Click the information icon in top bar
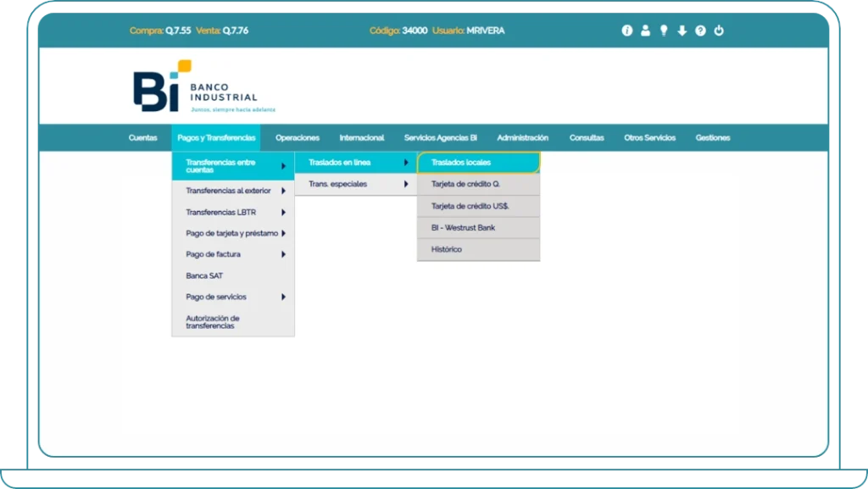The image size is (868, 489). (627, 31)
